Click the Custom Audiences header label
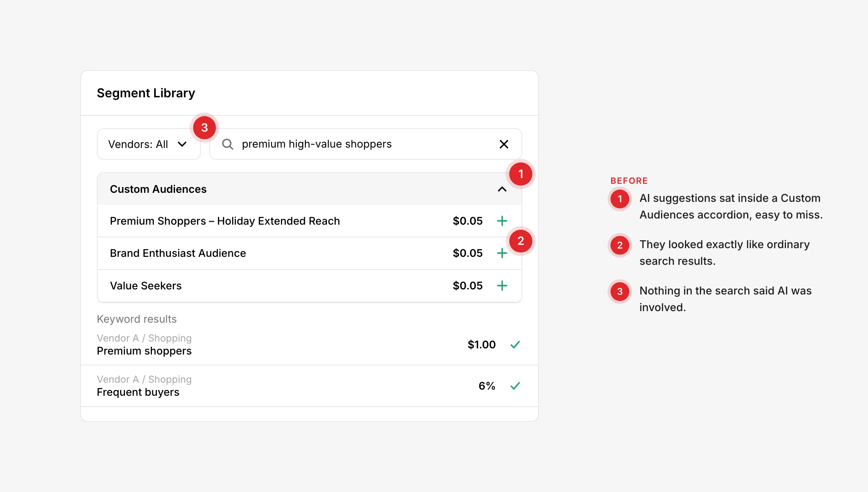The width and height of the screenshot is (868, 492). click(x=158, y=189)
